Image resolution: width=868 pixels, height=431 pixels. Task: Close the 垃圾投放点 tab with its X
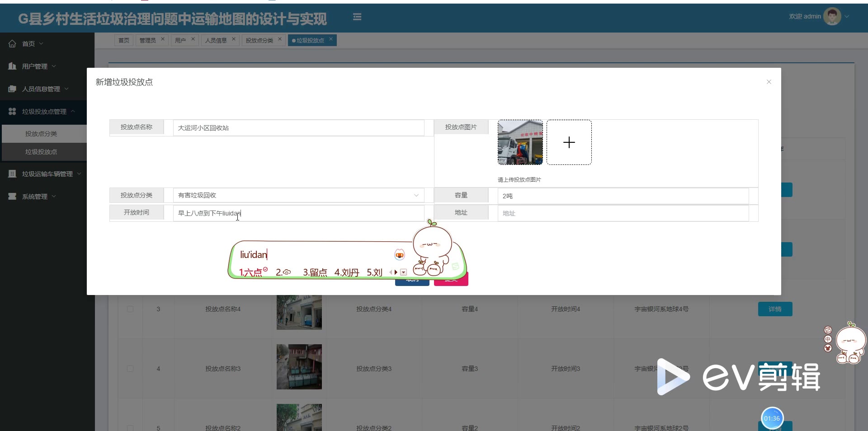(331, 39)
